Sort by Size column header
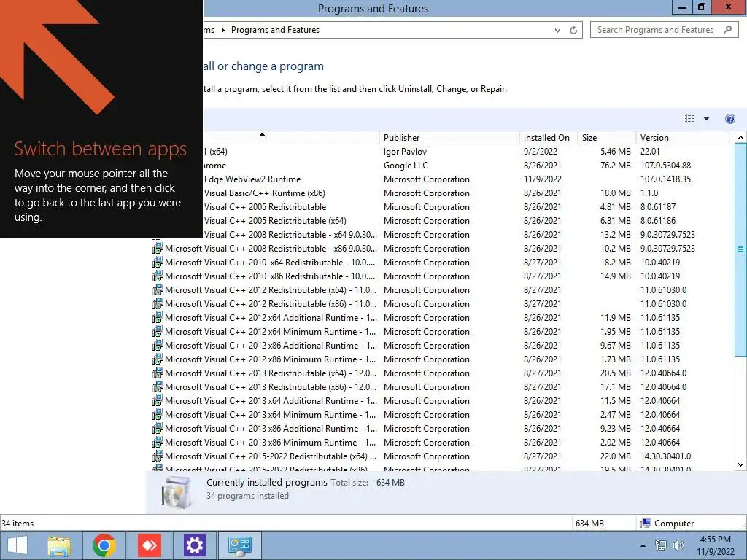 [606, 138]
